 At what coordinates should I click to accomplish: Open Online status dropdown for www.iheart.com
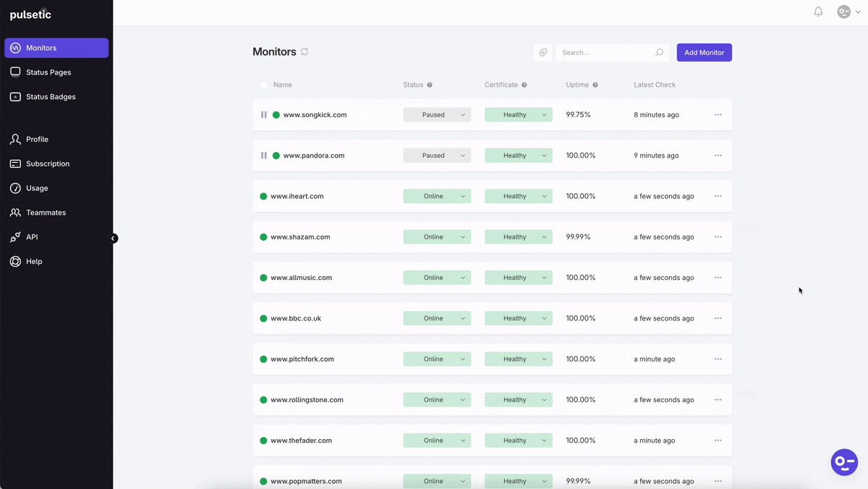pos(437,196)
